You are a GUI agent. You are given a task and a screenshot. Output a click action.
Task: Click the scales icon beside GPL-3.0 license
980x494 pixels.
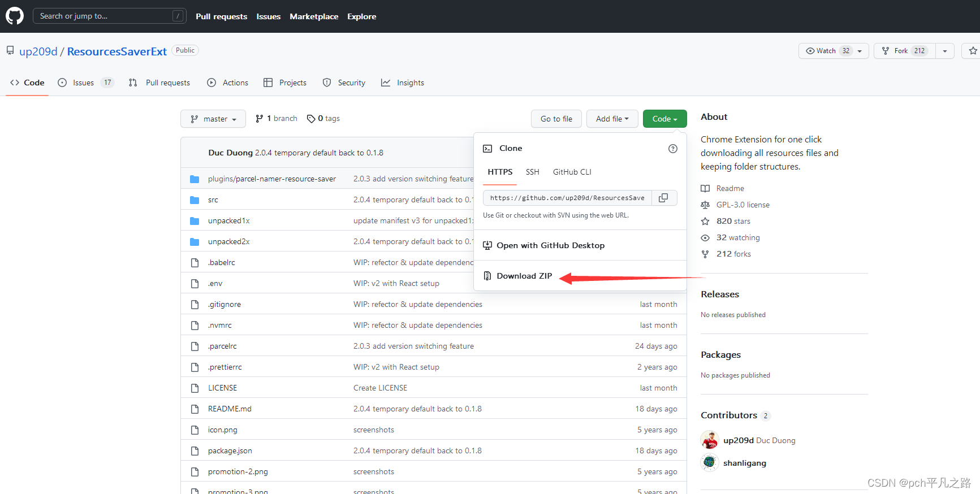[x=705, y=205]
